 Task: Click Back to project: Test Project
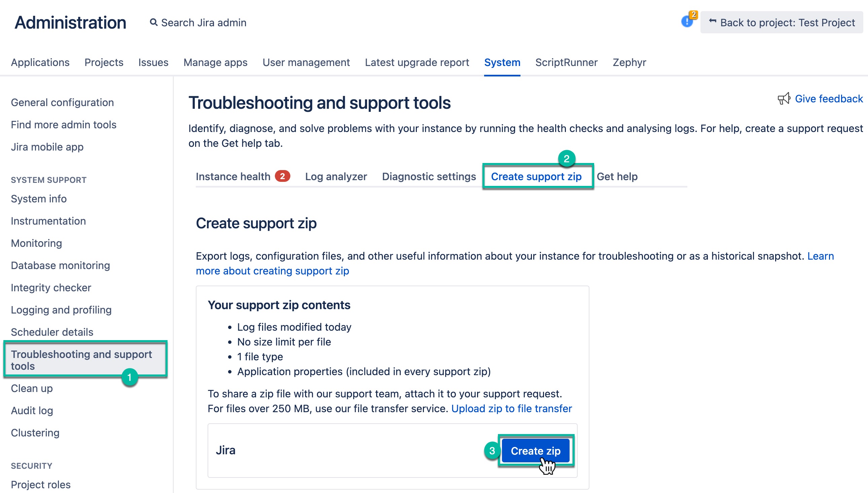787,22
